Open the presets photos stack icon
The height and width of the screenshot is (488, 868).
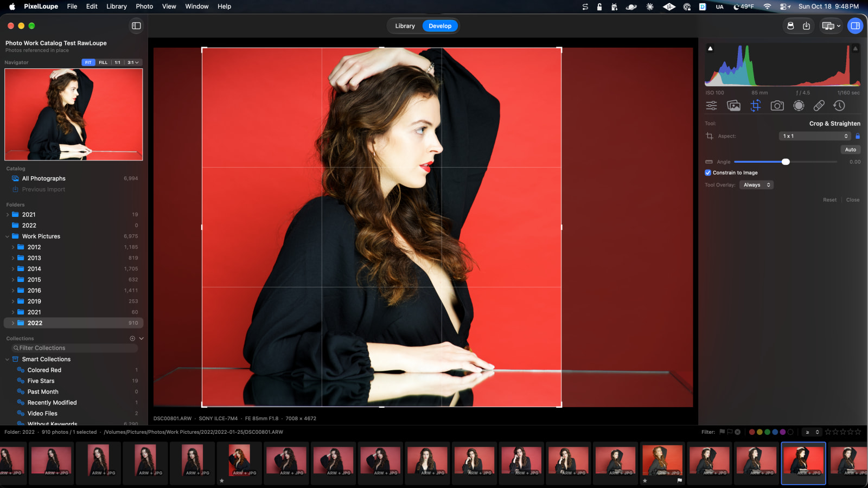733,106
